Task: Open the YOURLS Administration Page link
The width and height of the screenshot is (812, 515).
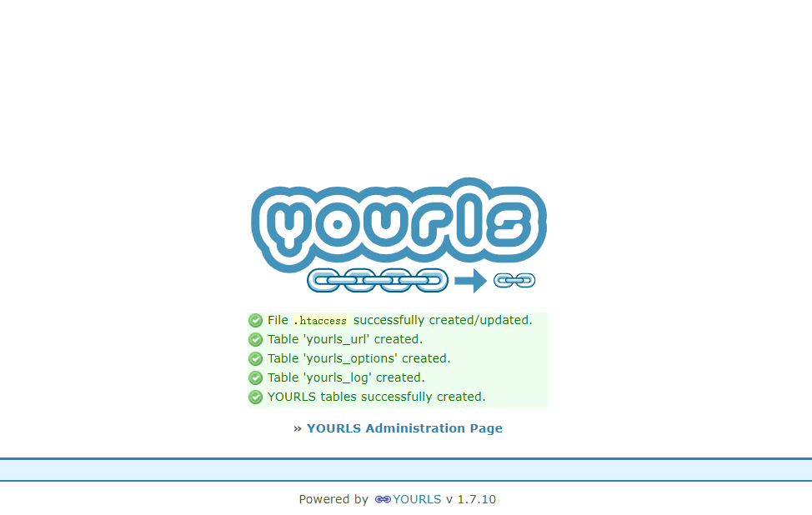Action: pos(404,428)
